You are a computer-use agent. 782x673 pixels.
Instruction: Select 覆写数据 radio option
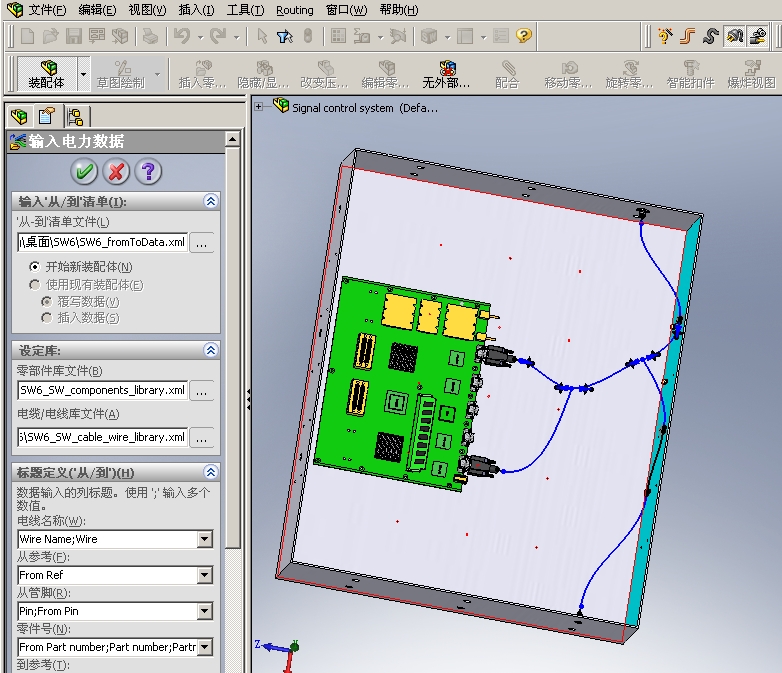click(46, 302)
